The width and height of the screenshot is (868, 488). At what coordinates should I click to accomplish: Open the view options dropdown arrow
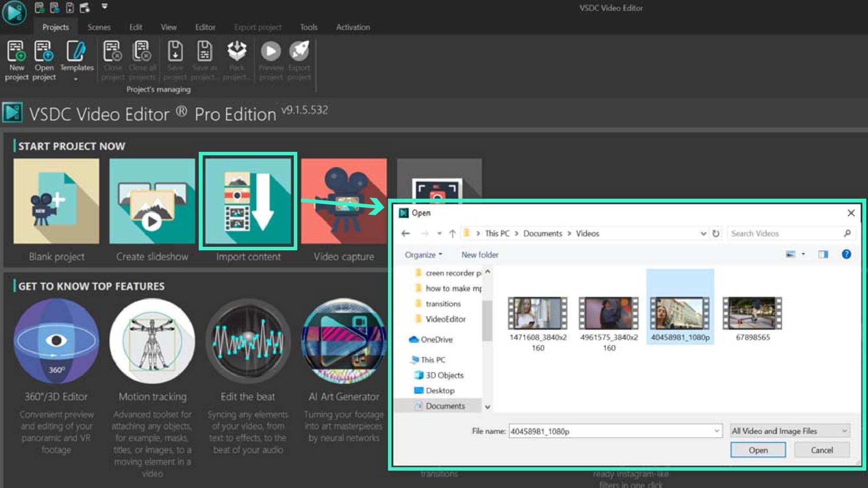803,254
